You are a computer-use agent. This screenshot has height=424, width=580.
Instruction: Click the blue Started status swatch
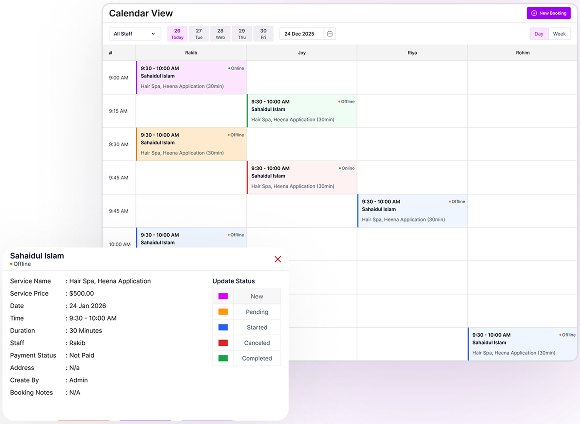point(223,327)
